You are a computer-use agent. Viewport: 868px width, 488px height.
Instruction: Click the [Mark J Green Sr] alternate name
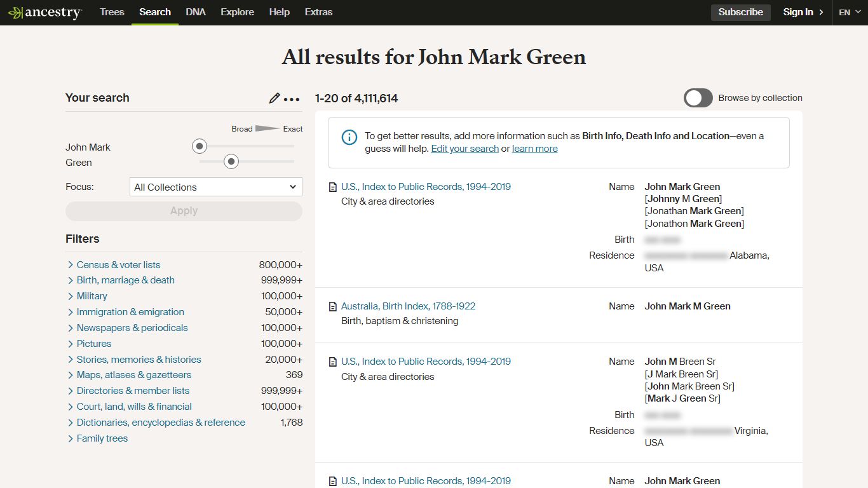(682, 398)
